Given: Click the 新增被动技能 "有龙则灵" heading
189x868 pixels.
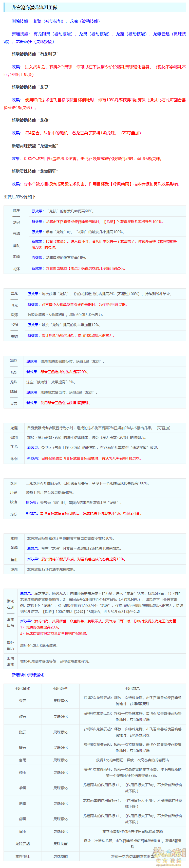Looking at the screenshot, I should point(35,54).
